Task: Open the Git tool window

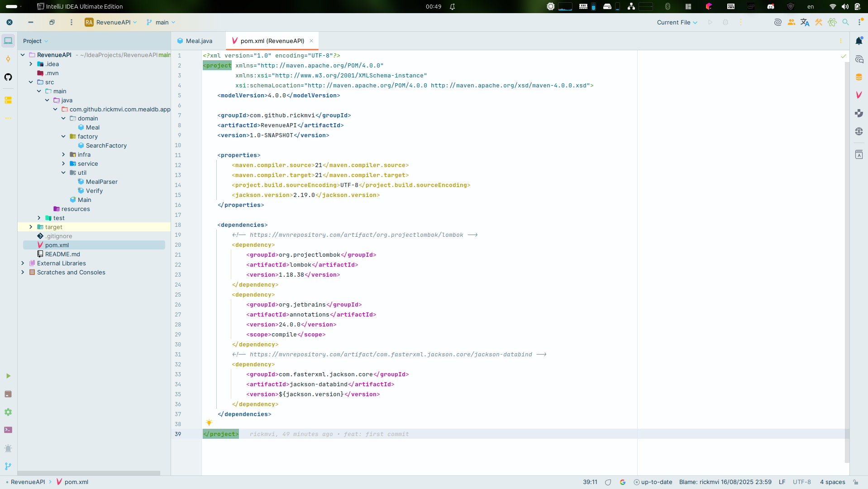Action: point(8,466)
